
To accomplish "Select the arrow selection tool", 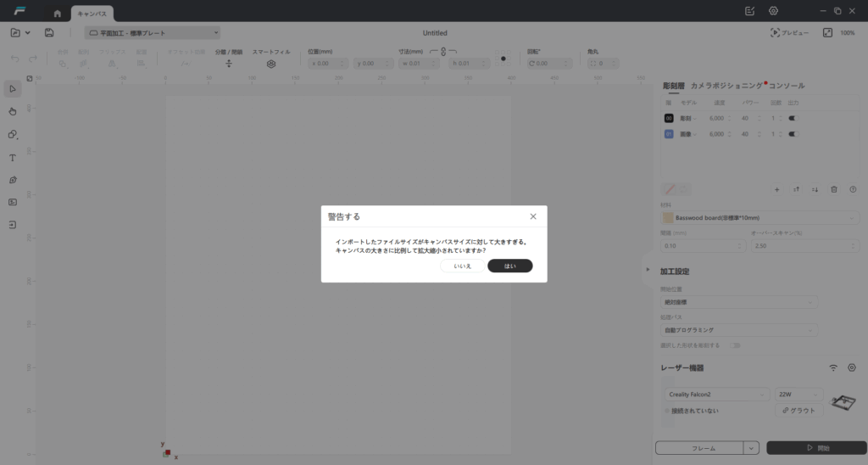I will pyautogui.click(x=13, y=88).
